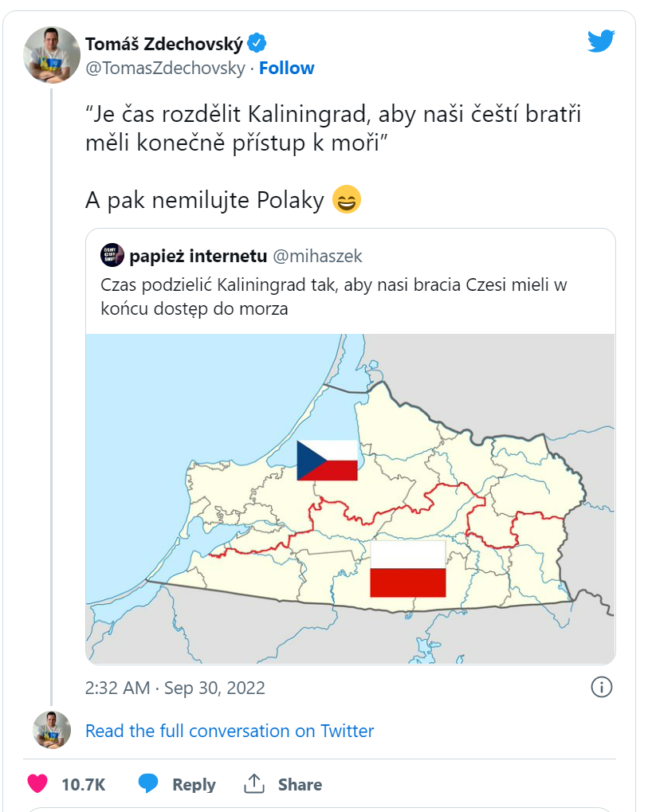Click the Follow link
Viewport: 652px width, 812px height.
[x=286, y=69]
